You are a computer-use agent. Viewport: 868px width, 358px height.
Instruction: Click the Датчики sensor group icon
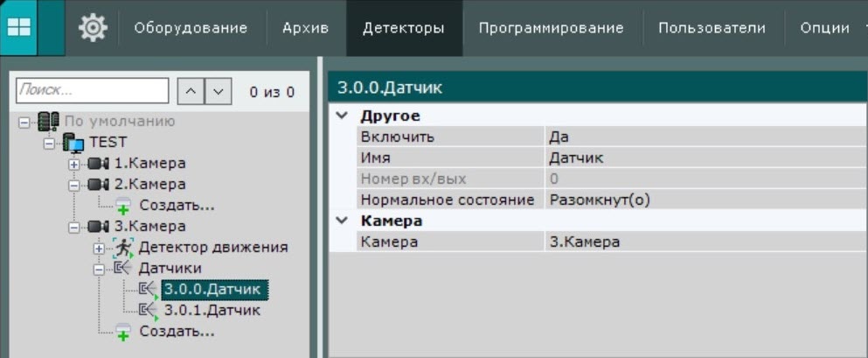click(x=123, y=269)
